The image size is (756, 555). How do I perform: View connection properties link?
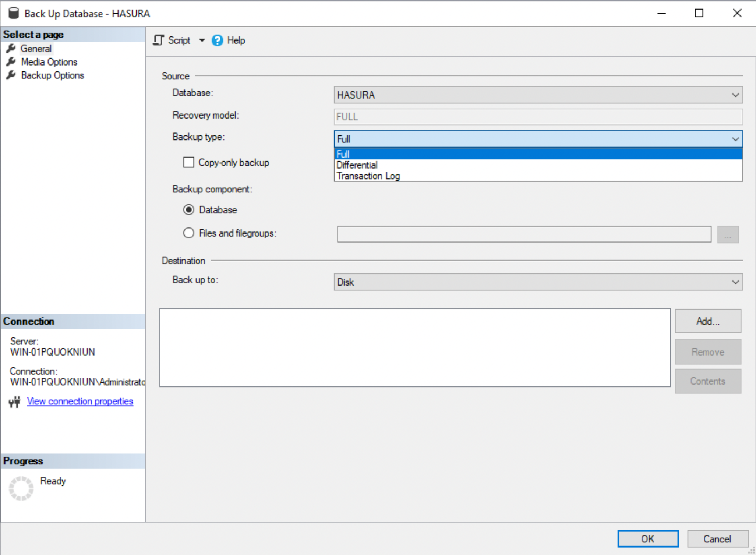[x=79, y=401]
